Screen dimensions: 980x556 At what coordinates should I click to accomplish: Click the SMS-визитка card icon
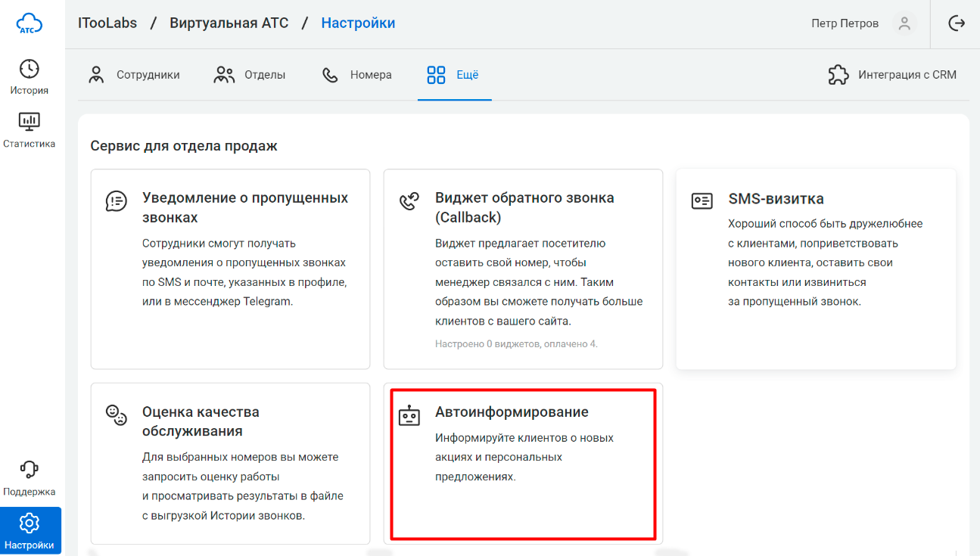[x=702, y=200]
